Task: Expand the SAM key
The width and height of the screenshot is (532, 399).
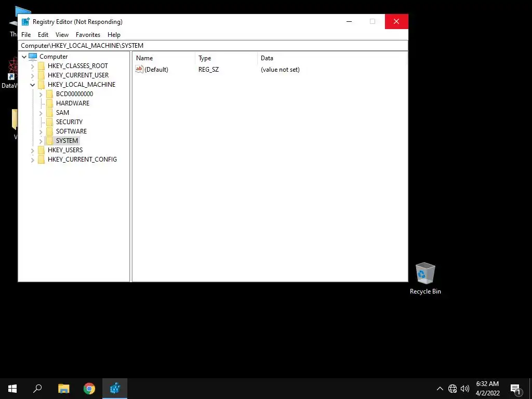Action: 41,113
